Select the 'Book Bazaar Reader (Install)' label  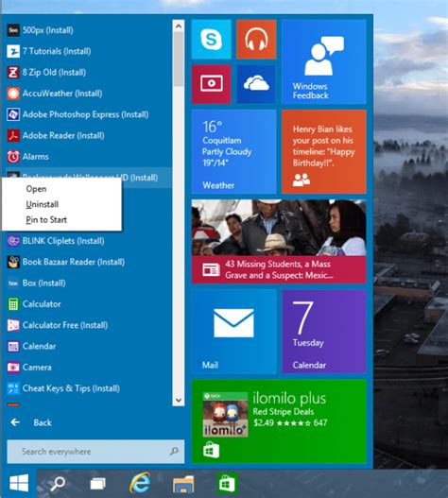point(74,262)
